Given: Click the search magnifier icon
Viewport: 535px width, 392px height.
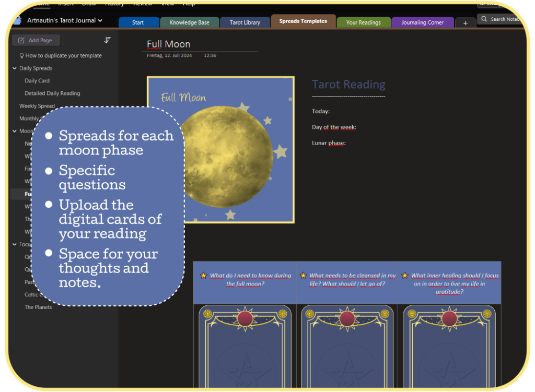Looking at the screenshot, I should pos(485,19).
